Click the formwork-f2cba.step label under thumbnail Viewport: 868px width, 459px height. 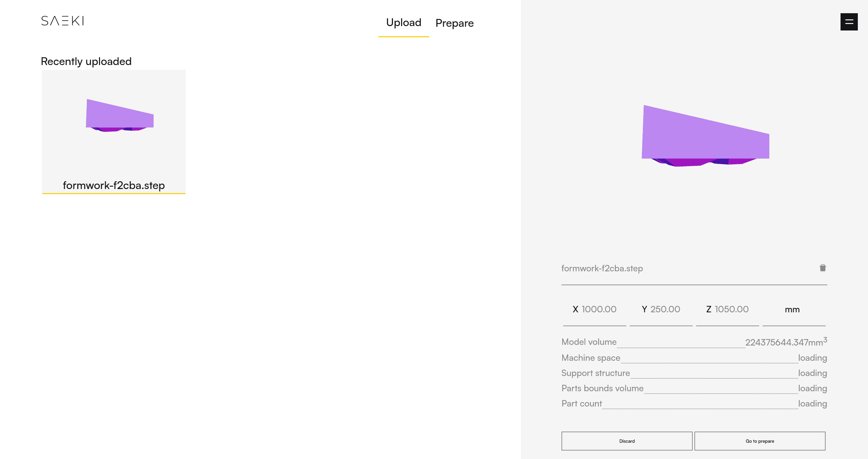point(114,185)
